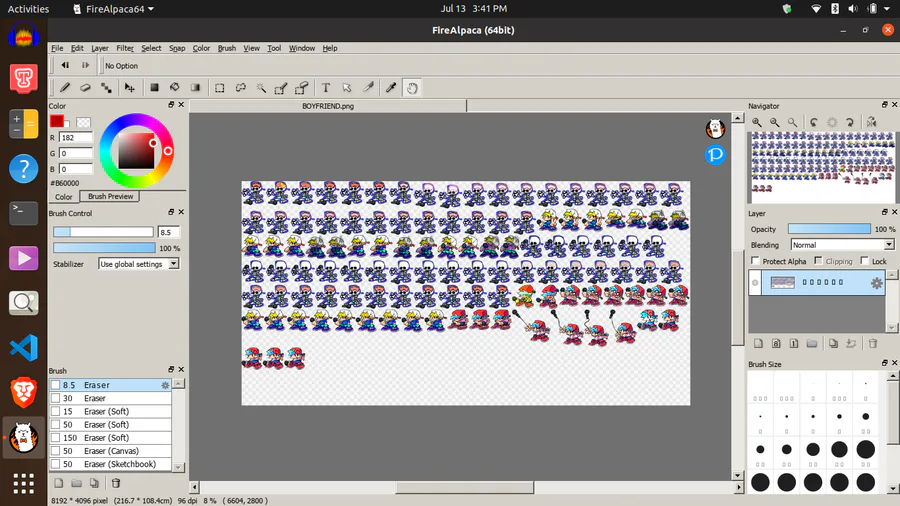Click the pixiv P icon on canvas
The width and height of the screenshot is (900, 506).
715,155
